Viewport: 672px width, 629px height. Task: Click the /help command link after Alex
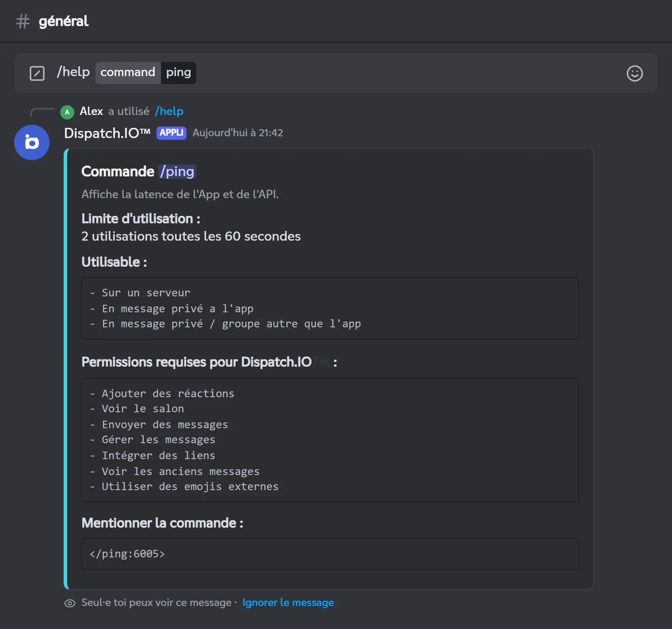169,111
